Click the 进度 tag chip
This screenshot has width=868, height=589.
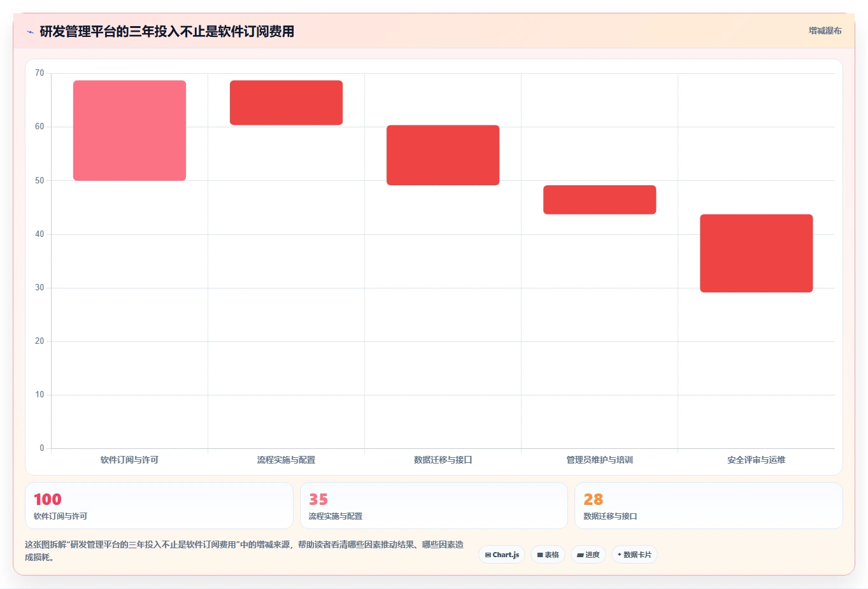point(588,555)
